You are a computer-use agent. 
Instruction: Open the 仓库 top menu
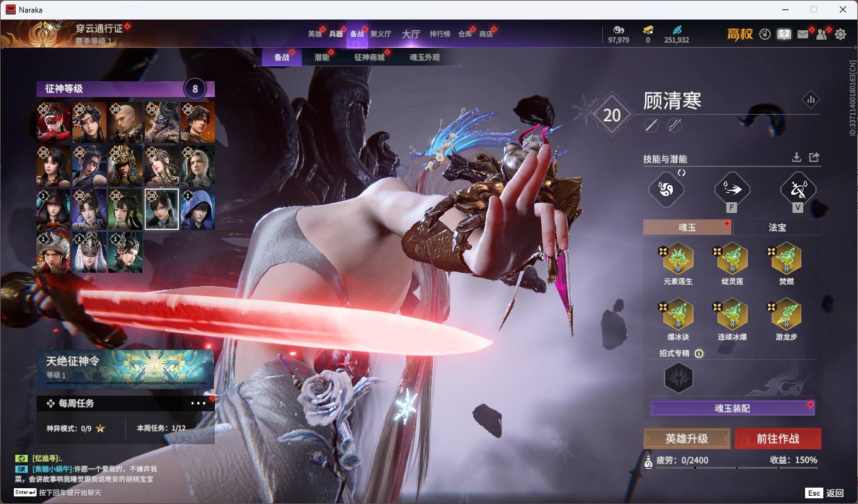coord(465,34)
